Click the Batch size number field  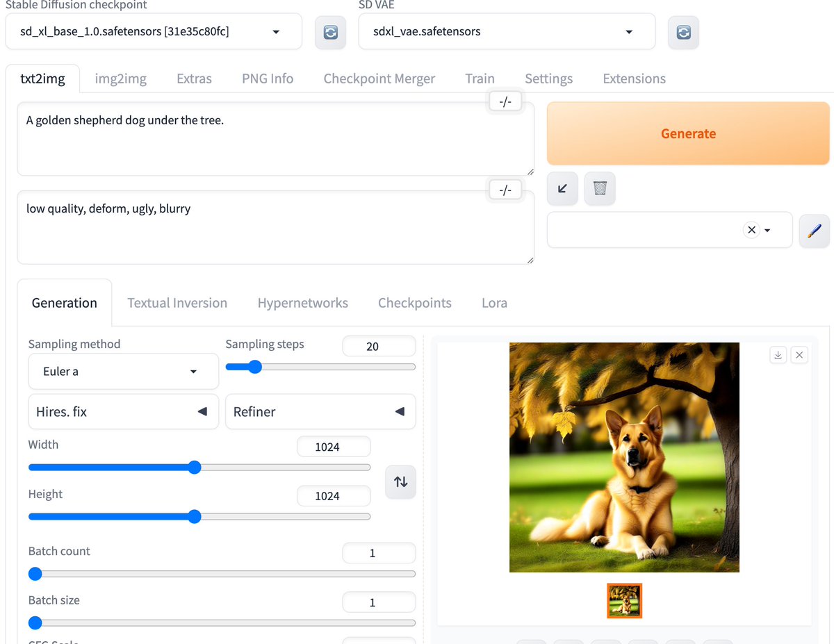(x=379, y=602)
